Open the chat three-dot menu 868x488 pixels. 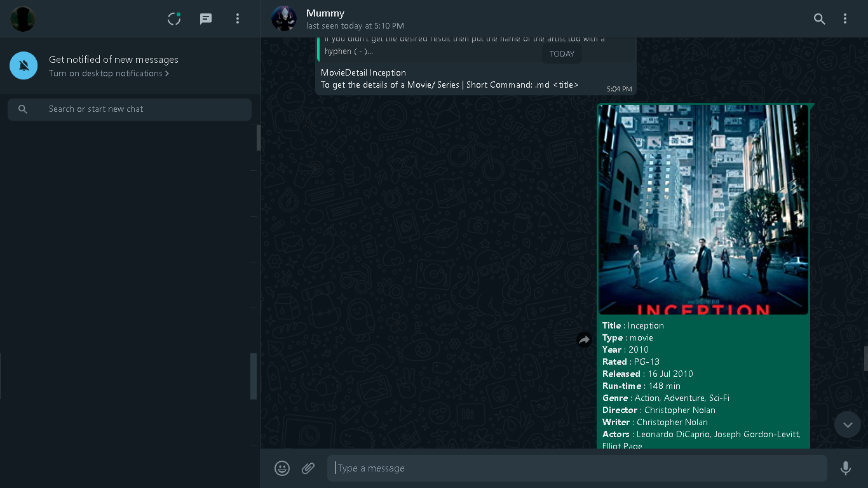[845, 19]
